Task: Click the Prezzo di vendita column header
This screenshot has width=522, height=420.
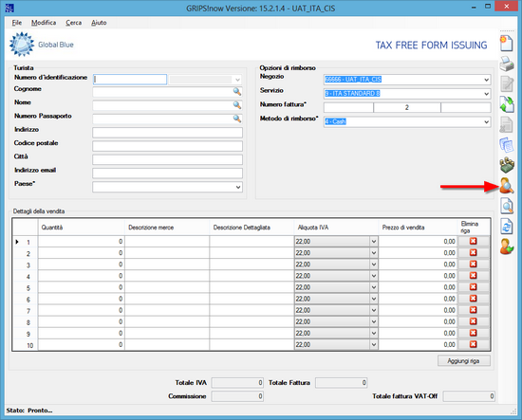Action: tap(418, 228)
